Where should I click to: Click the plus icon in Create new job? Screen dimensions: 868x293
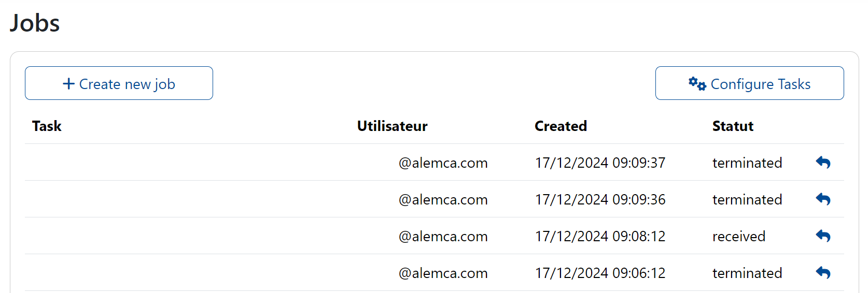point(69,84)
